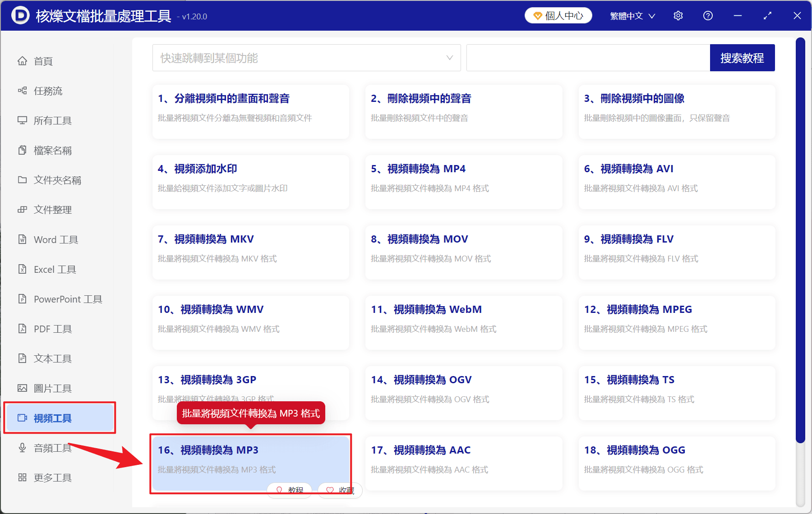This screenshot has height=514, width=812.
Task: Open card 7 視頻轉換為 MKV
Action: point(251,252)
